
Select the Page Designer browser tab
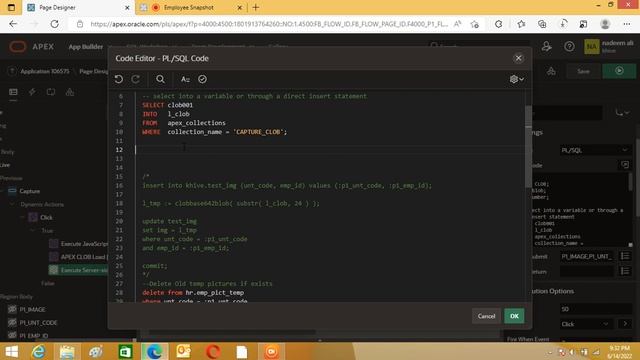(78, 7)
